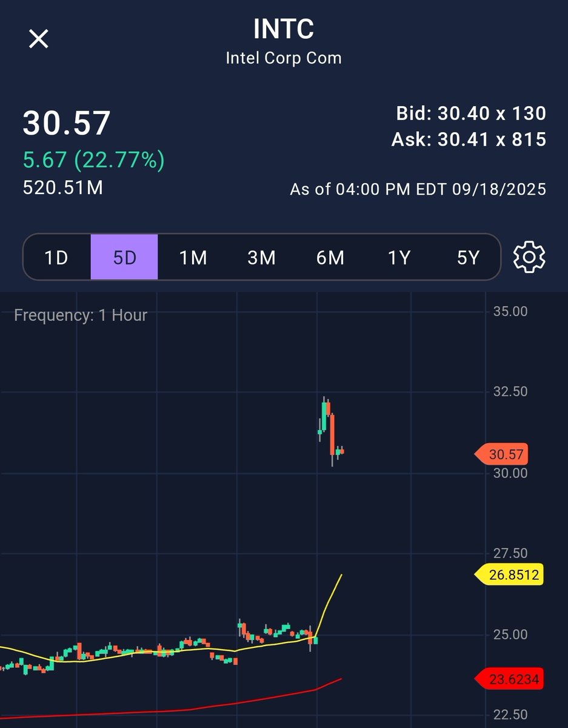
Task: Tap the Intel Corp Com name
Action: (284, 58)
